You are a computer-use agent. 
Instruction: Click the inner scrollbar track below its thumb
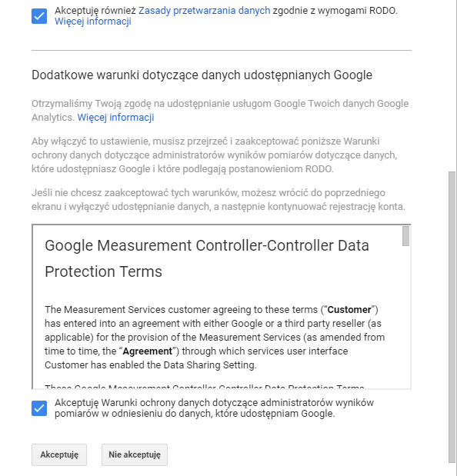pos(405,316)
